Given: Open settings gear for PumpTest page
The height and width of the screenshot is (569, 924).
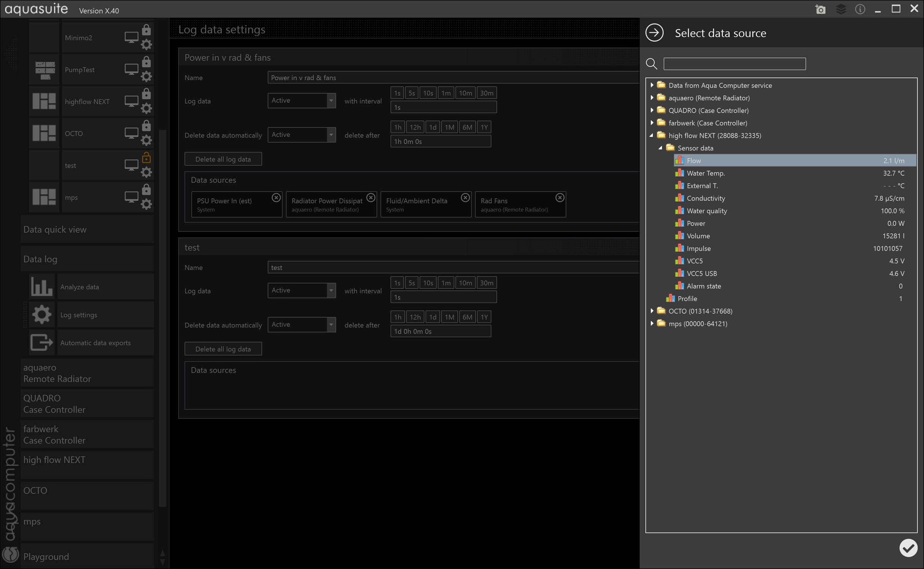Looking at the screenshot, I should (146, 77).
